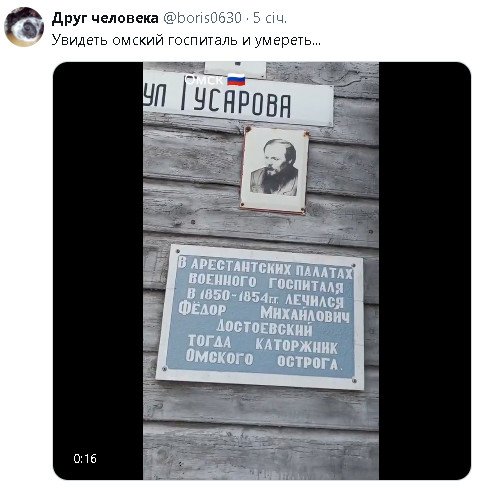Click the word Достоевский on the plaque
The image size is (504, 488).
tap(265, 328)
